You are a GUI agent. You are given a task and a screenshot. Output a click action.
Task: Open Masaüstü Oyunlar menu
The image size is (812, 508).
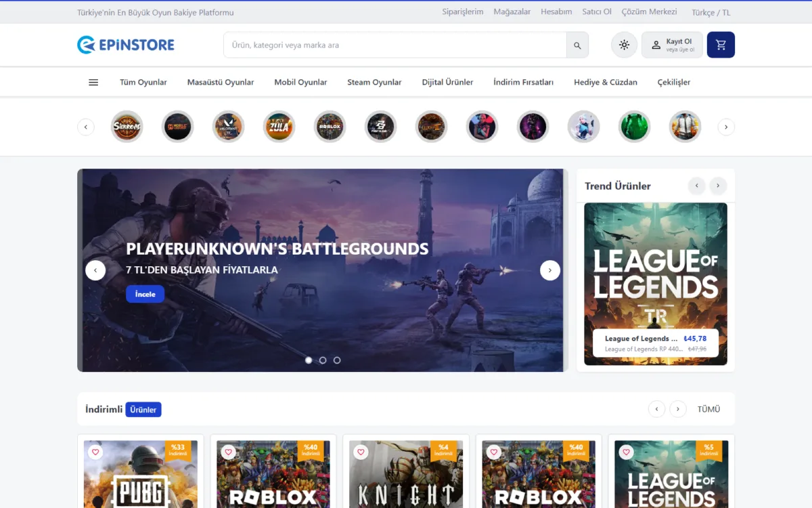221,83
